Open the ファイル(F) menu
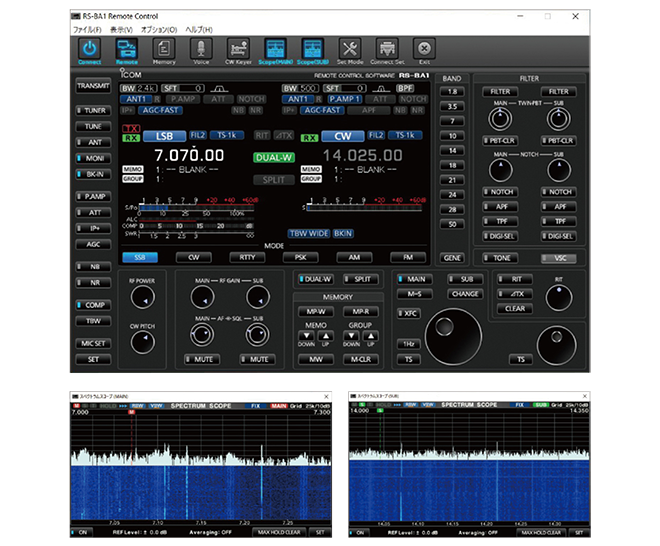 click(87, 29)
